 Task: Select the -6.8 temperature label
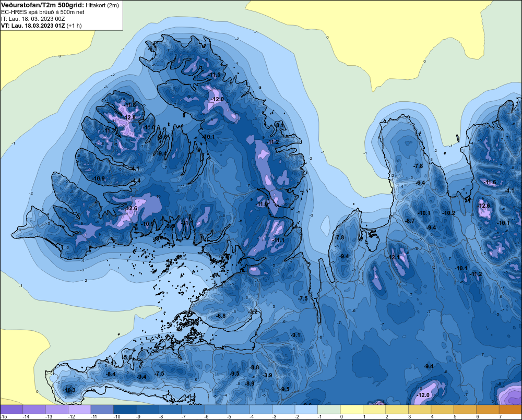pos(220,316)
